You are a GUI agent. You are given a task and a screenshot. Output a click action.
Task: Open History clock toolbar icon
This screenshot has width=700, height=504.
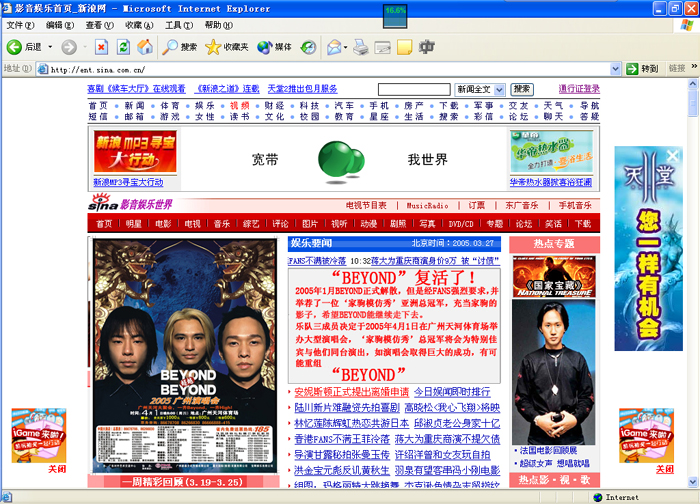coord(308,47)
